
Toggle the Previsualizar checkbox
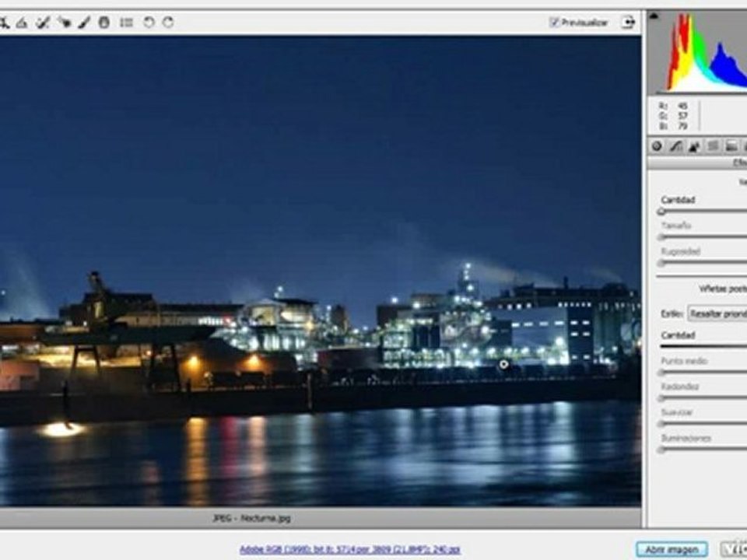click(x=553, y=23)
